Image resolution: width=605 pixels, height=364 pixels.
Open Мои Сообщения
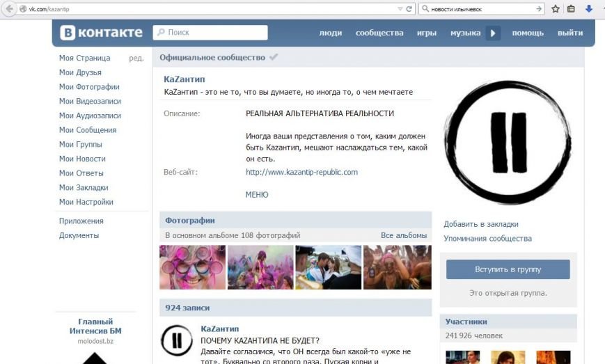pyautogui.click(x=88, y=130)
